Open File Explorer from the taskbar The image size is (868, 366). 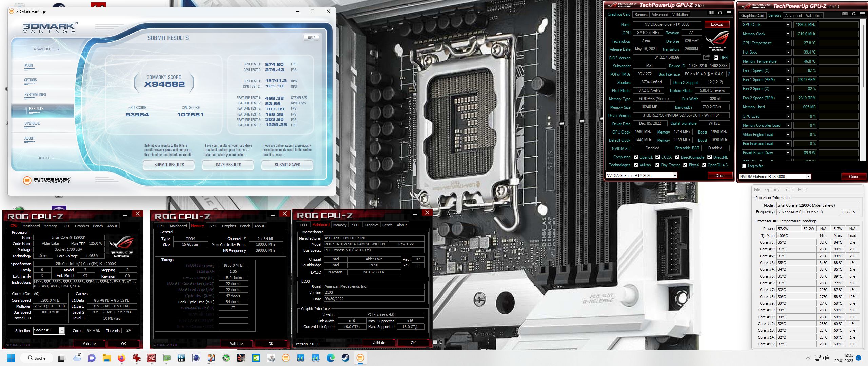coord(107,358)
